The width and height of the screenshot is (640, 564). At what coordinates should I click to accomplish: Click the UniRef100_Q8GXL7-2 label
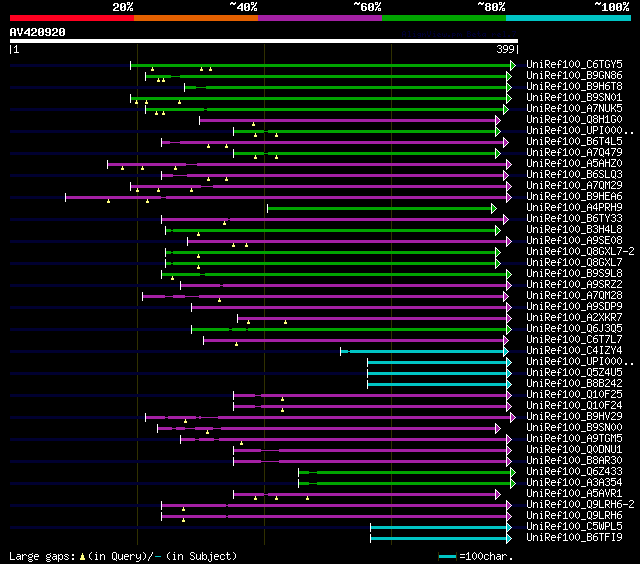pyautogui.click(x=580, y=252)
